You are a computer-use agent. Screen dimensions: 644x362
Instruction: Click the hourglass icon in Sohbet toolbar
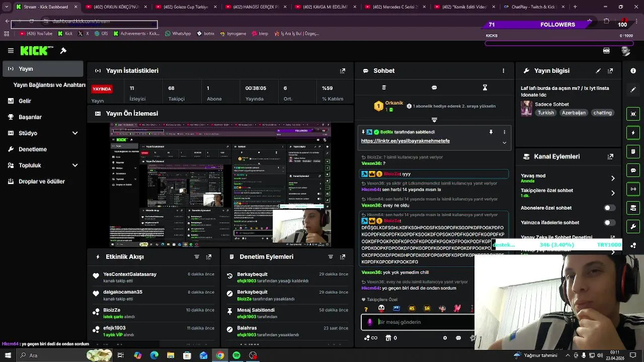point(485,87)
